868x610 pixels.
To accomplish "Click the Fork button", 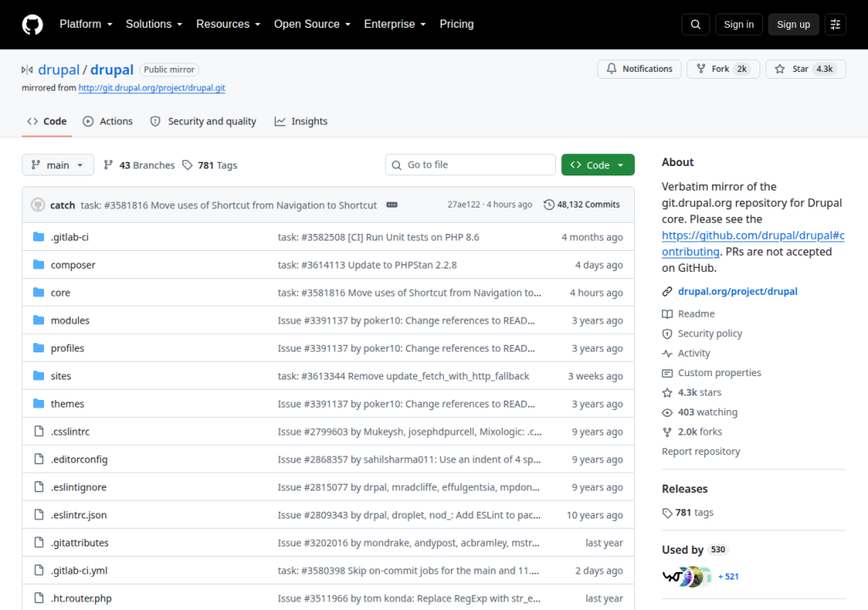I will [724, 69].
